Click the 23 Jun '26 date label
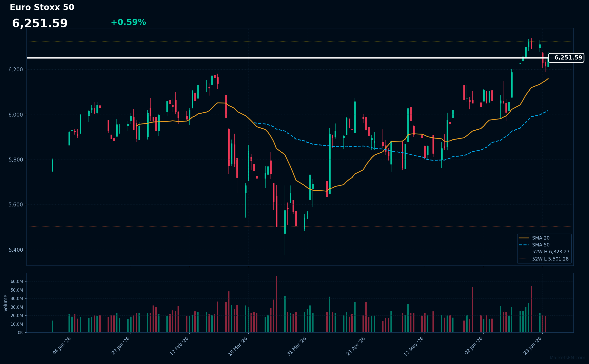 coord(532,346)
